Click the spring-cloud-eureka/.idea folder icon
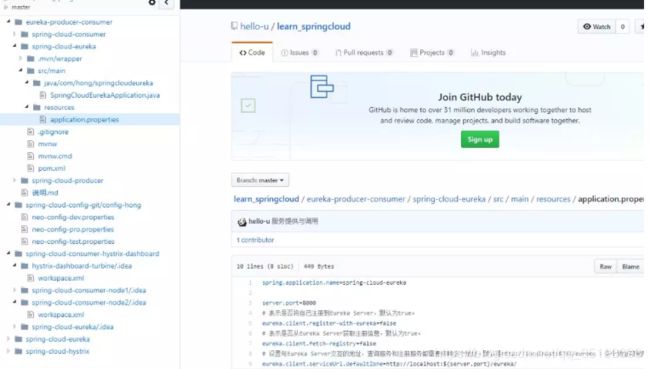650x369 pixels. pos(24,327)
